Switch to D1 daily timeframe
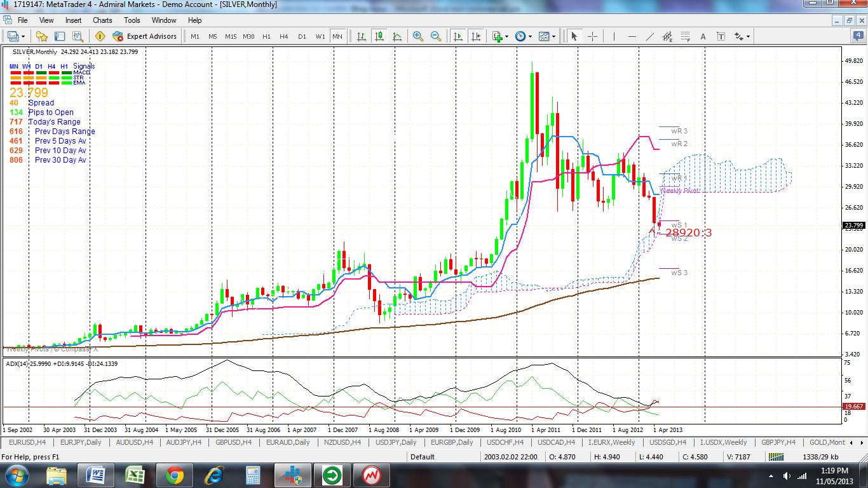The width and height of the screenshot is (868, 488). pos(302,36)
